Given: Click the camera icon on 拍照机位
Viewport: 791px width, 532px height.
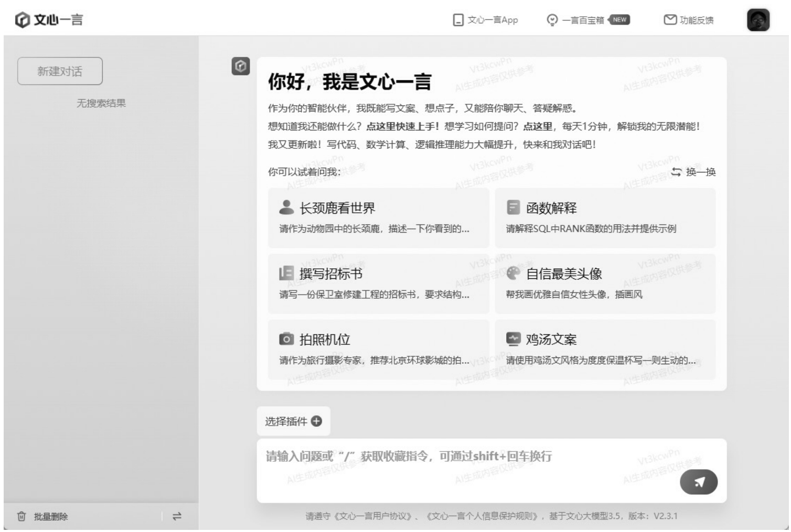Looking at the screenshot, I should click(286, 339).
